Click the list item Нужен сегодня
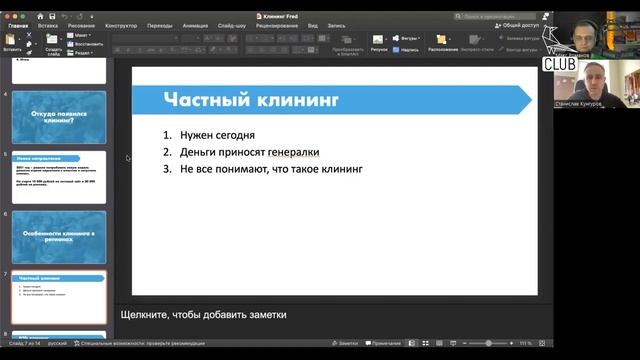Viewport: 640px width, 360px height. tap(217, 135)
